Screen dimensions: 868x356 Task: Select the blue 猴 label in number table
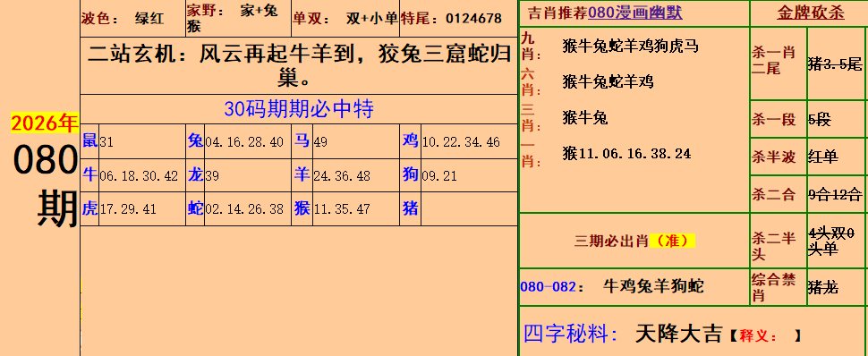[302, 208]
